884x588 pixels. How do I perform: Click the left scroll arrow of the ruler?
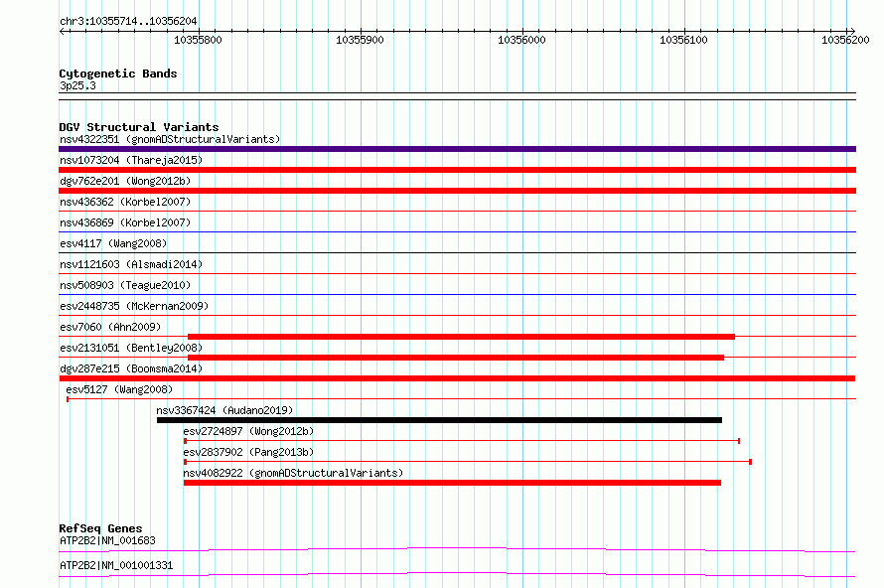click(63, 31)
